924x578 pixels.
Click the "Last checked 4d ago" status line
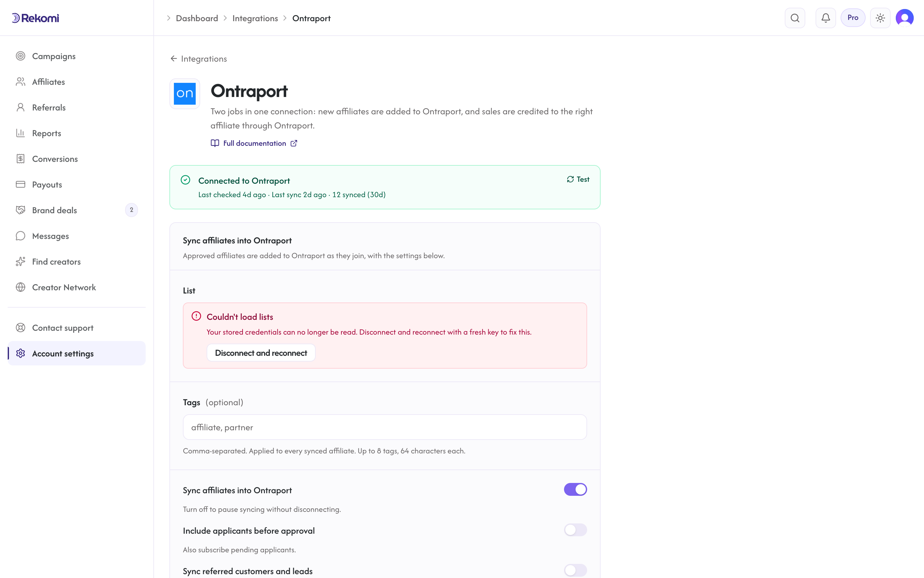(x=292, y=195)
